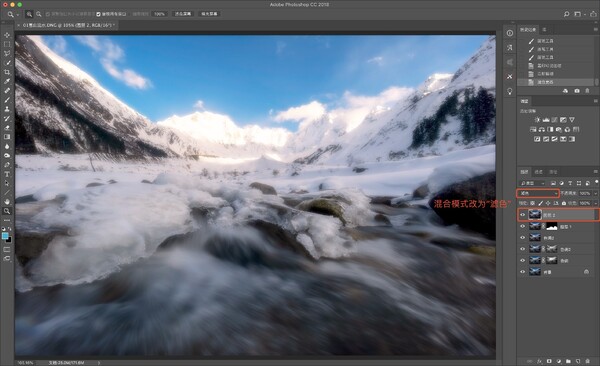Screen dimensions: 600x366
Task: Hide the 图层 2 layer
Action: point(523,215)
